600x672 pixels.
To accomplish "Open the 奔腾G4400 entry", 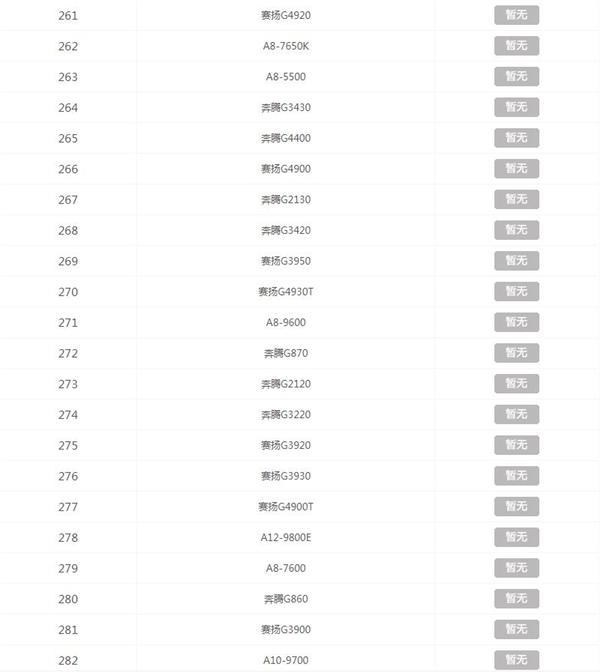I will (286, 138).
